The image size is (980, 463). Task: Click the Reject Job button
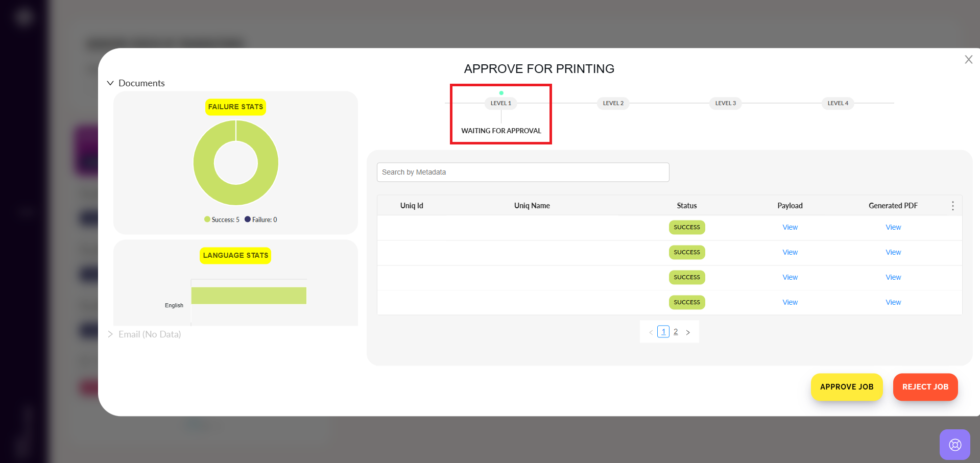(x=925, y=387)
